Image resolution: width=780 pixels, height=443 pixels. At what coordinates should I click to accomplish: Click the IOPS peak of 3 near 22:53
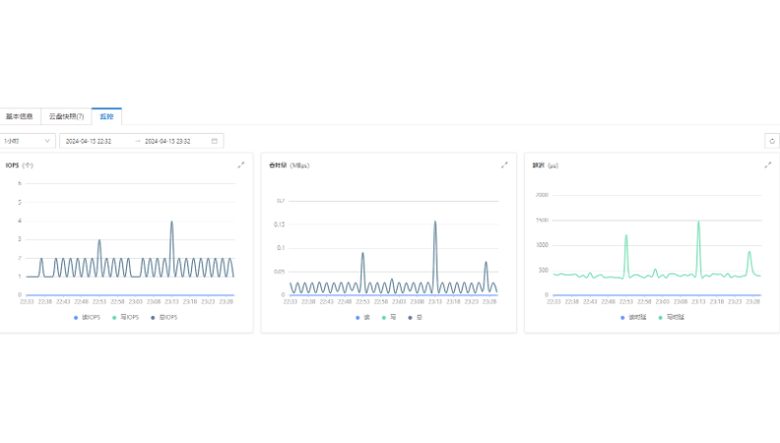(x=99, y=241)
